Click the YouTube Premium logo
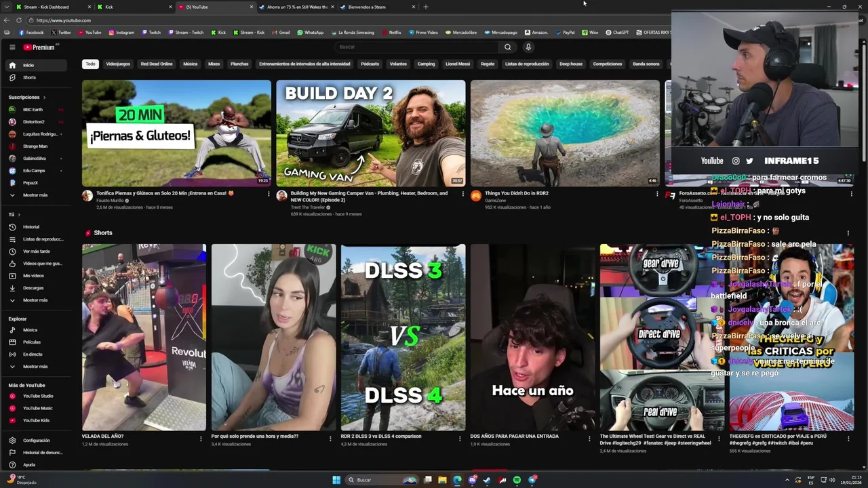 [39, 47]
